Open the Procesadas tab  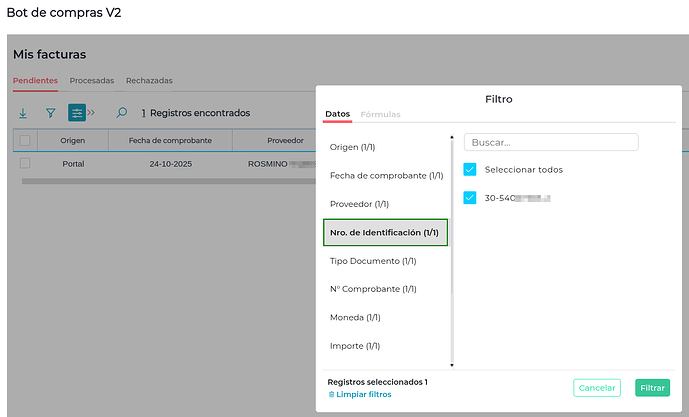pyautogui.click(x=92, y=80)
